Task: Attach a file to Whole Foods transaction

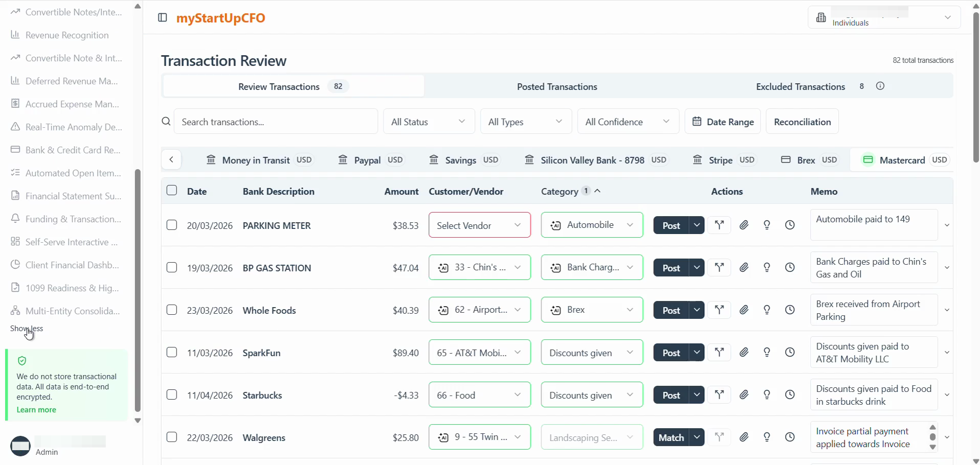Action: [x=744, y=310]
